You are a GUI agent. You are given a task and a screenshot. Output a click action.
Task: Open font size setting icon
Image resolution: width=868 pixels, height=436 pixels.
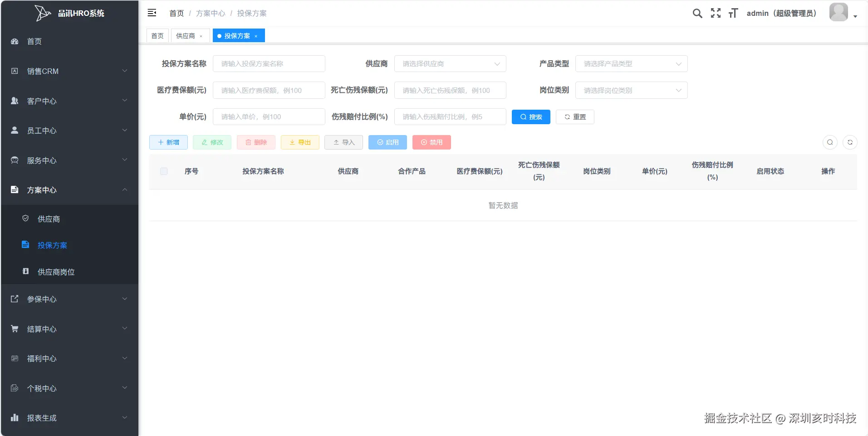(x=733, y=13)
